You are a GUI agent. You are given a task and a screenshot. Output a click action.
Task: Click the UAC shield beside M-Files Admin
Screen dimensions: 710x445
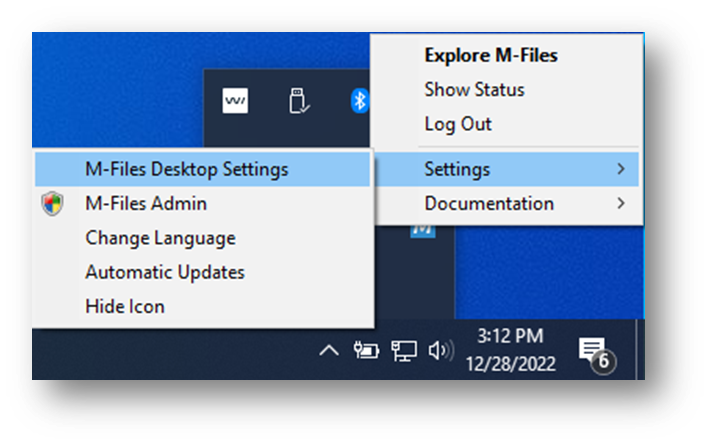click(53, 204)
